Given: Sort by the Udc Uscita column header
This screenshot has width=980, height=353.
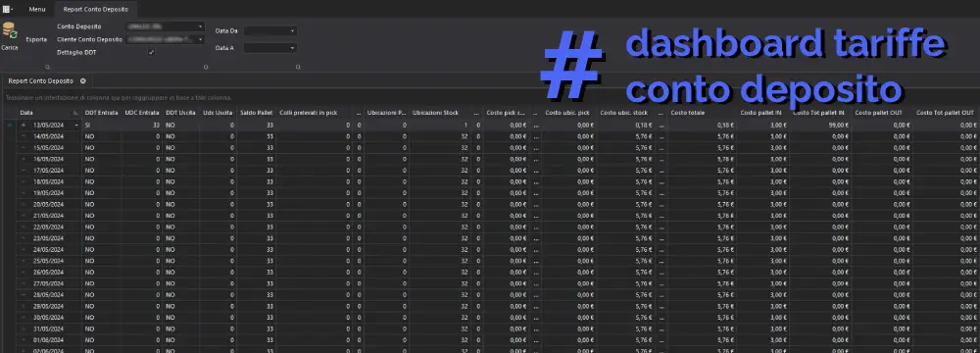Looking at the screenshot, I should 218,113.
